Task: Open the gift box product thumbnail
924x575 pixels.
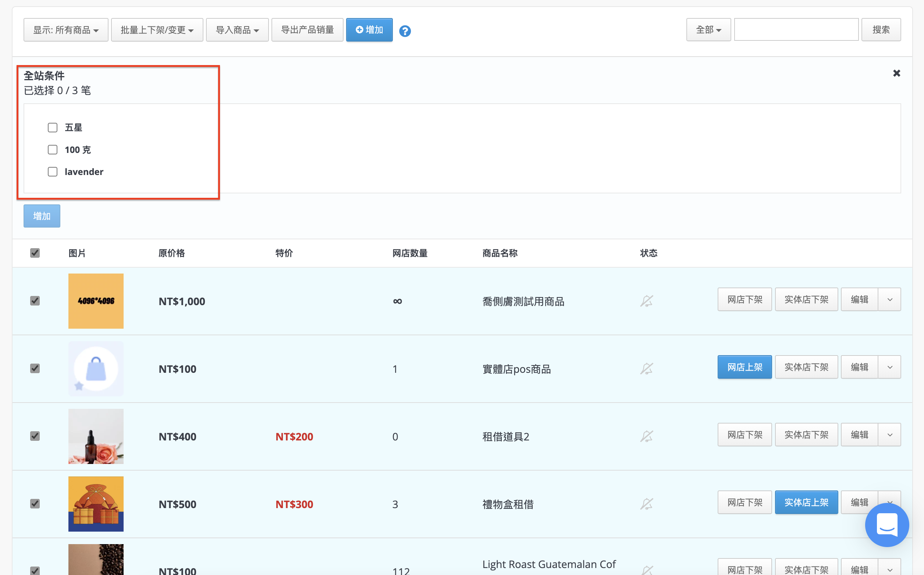Action: click(x=96, y=504)
